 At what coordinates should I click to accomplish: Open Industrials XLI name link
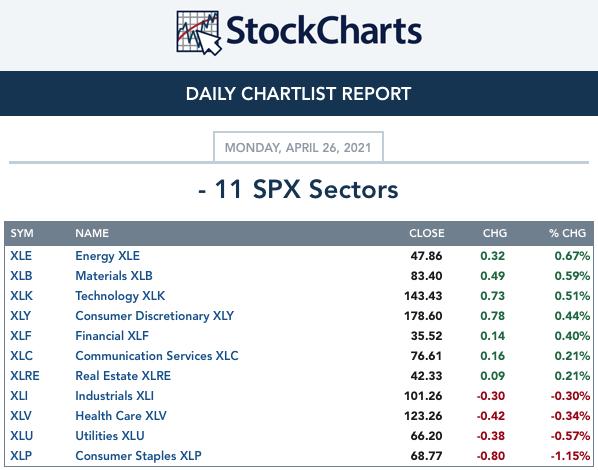coord(114,396)
